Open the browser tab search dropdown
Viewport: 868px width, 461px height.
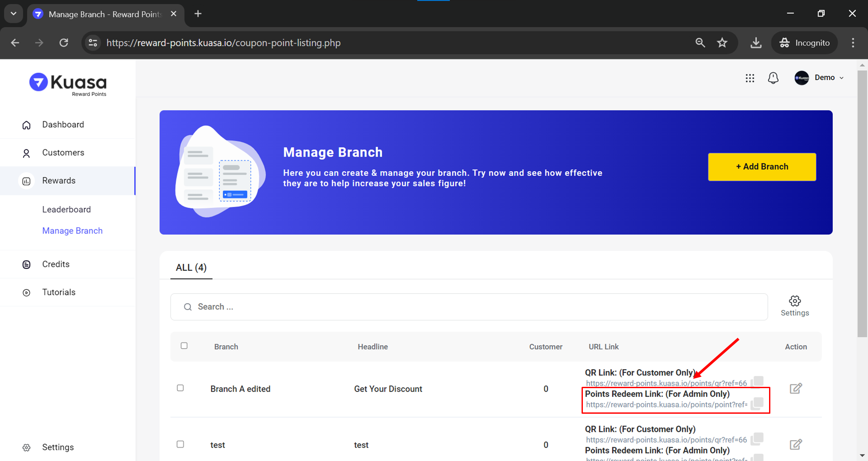[13, 13]
